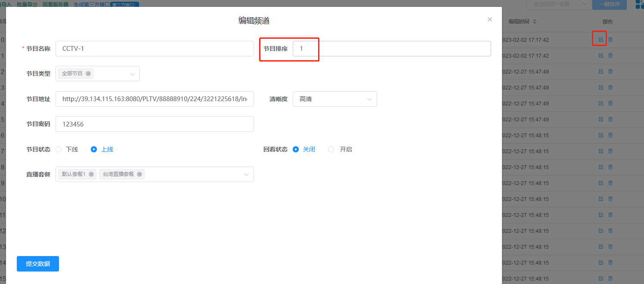Remove the 台湾直播套餐 tag via its x icon
The width and height of the screenshot is (644, 284).
pyautogui.click(x=139, y=174)
